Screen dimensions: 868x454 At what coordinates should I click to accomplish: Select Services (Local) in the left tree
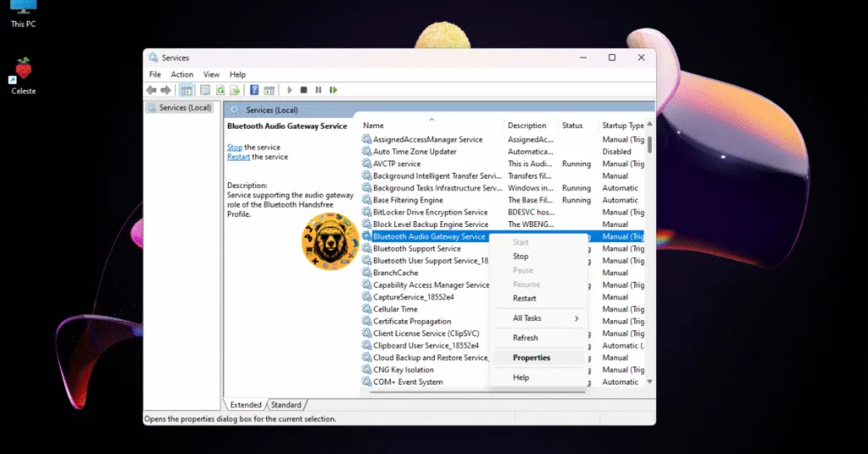[x=185, y=108]
